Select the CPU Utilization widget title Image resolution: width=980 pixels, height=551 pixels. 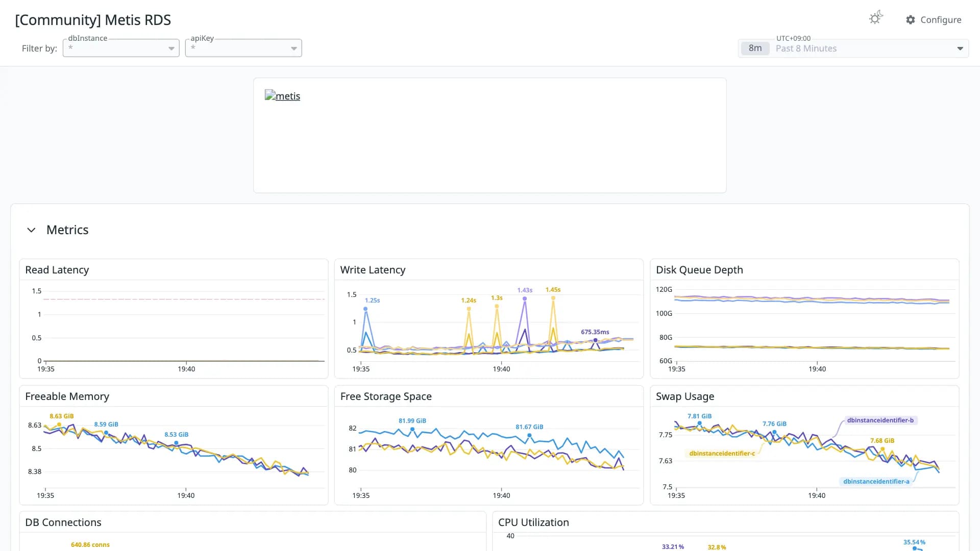point(533,522)
